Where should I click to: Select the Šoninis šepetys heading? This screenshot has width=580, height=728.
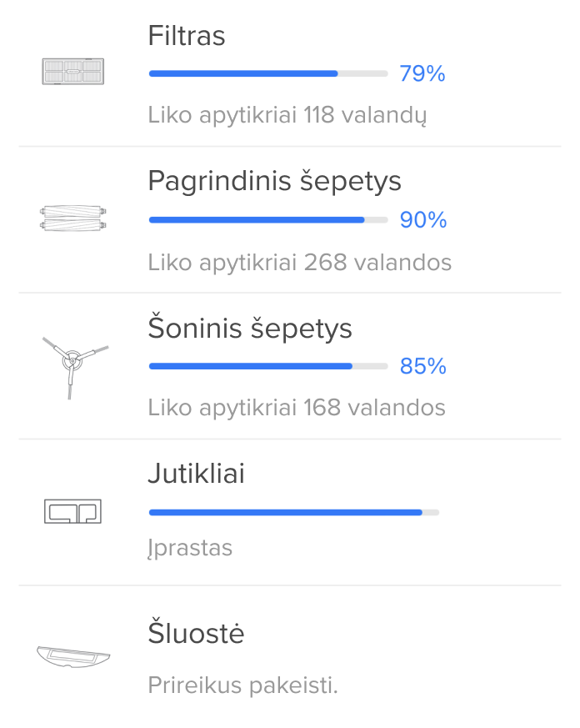(250, 328)
